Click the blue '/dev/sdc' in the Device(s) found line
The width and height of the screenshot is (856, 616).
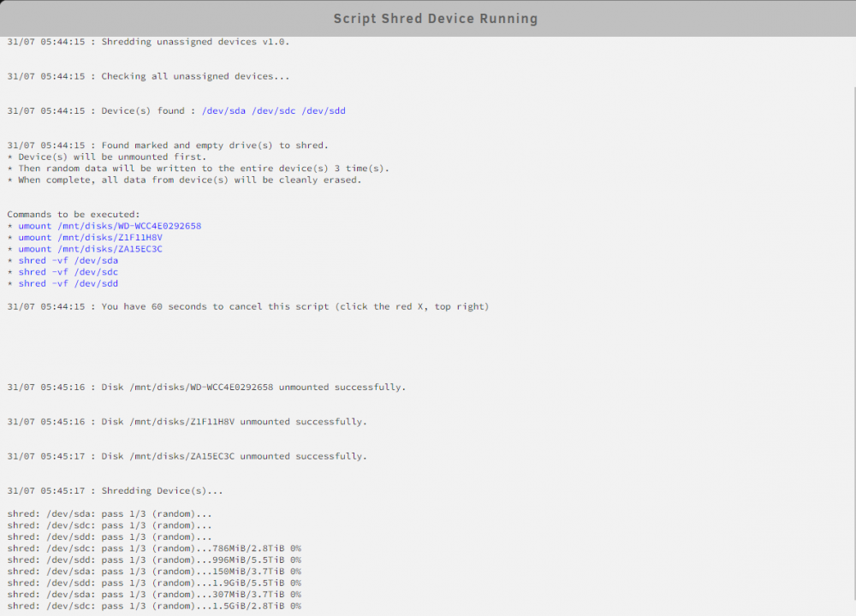[x=274, y=110]
